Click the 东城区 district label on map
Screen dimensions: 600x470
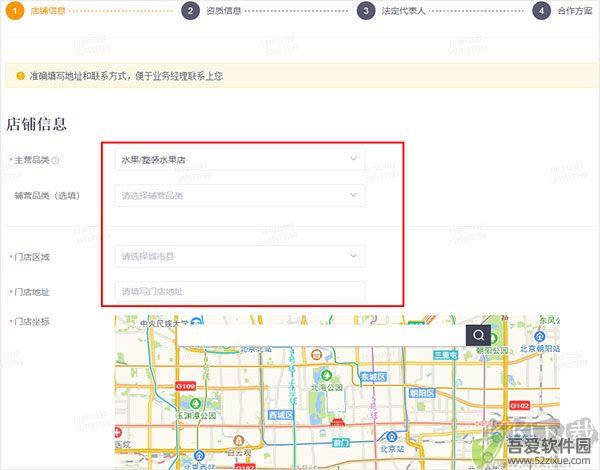click(373, 377)
